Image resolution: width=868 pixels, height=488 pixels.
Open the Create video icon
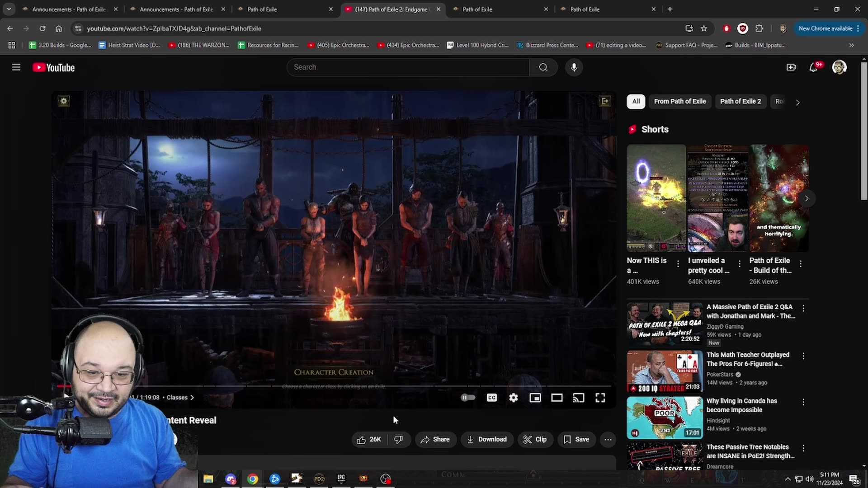click(791, 67)
